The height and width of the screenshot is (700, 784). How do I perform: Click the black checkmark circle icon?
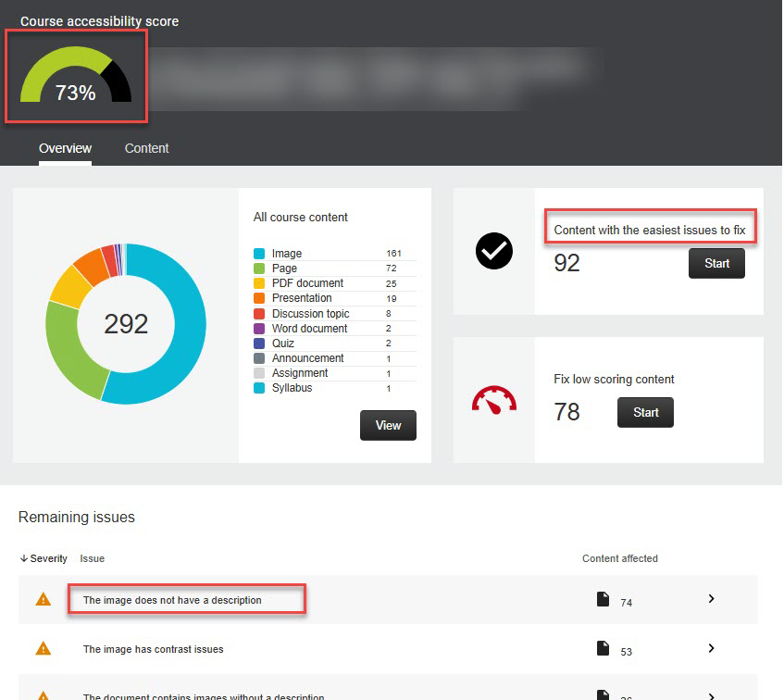(494, 251)
